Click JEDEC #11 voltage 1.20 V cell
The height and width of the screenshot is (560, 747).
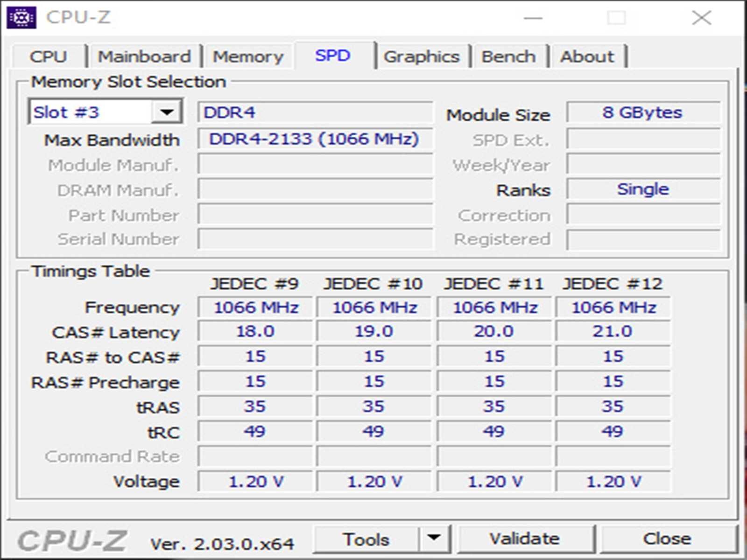pos(494,482)
